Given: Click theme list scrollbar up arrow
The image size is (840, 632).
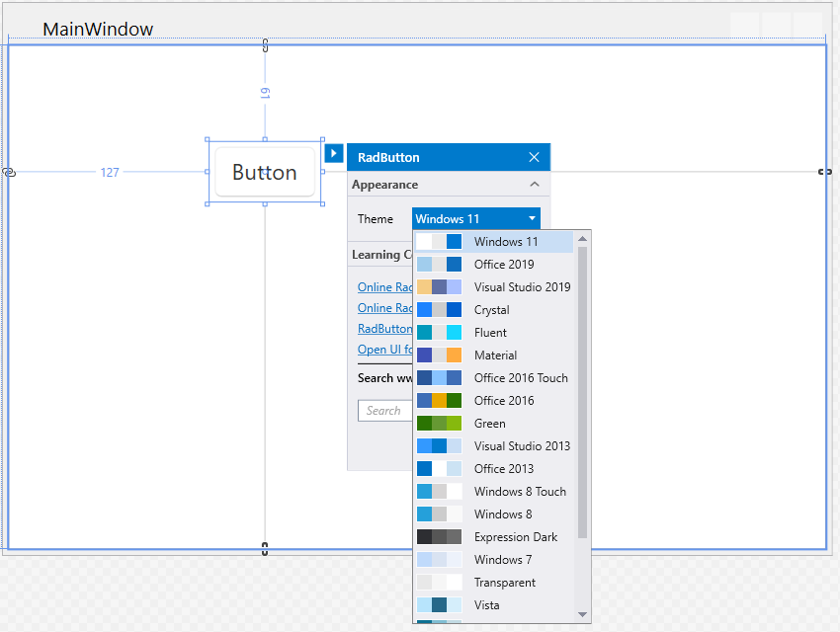Looking at the screenshot, I should pos(583,239).
